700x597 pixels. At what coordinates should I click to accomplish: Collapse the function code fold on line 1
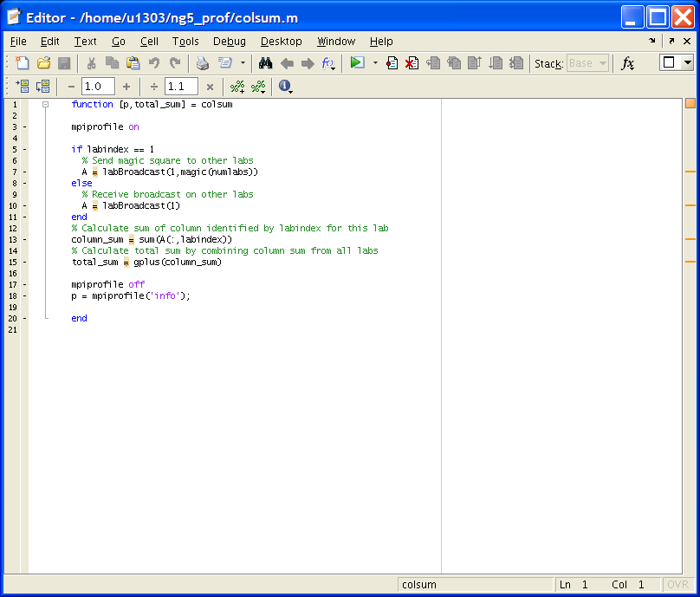pos(45,105)
